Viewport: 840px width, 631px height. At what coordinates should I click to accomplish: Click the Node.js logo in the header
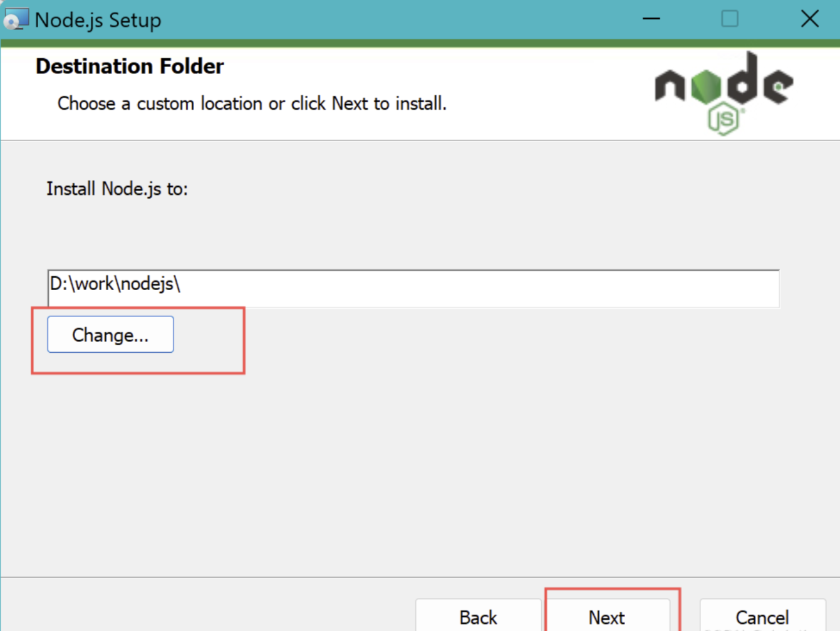click(724, 93)
